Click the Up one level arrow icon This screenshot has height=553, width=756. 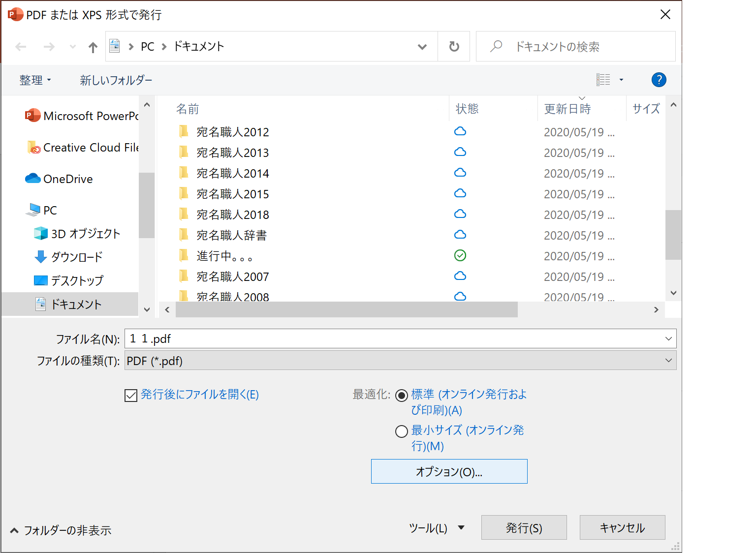point(93,47)
